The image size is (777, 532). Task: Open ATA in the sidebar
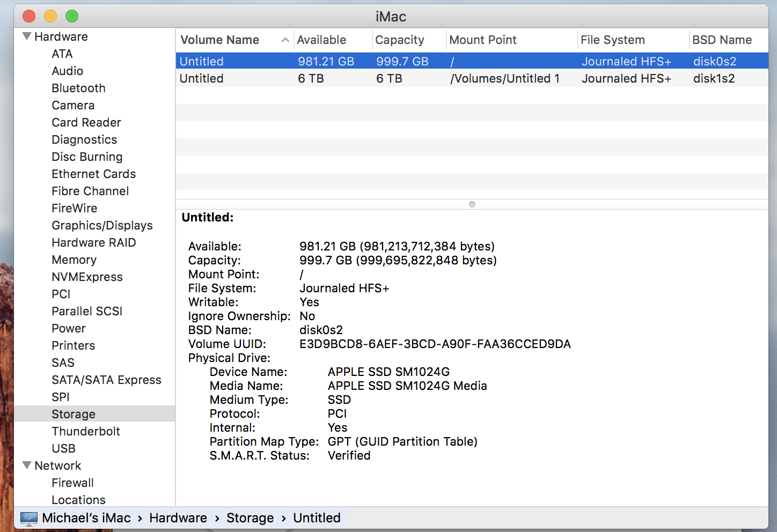tap(62, 54)
